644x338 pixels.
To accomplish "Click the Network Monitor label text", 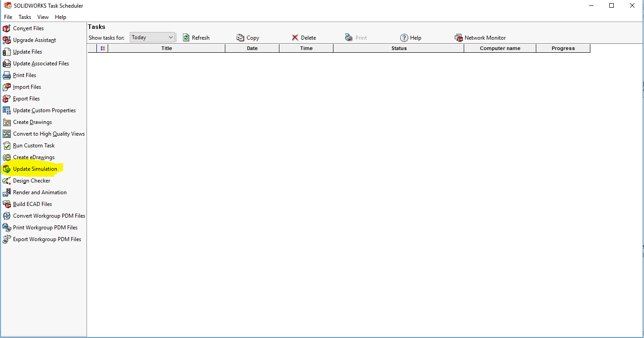I will 485,38.
